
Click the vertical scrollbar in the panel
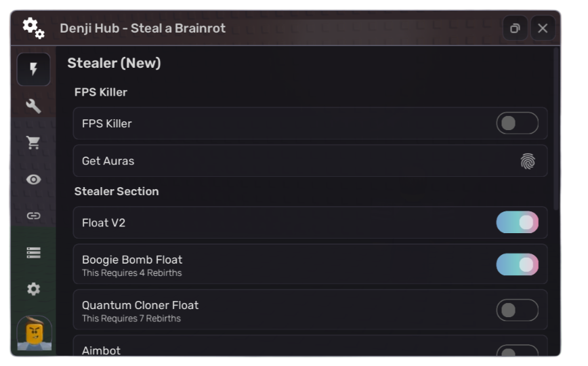coord(556,129)
